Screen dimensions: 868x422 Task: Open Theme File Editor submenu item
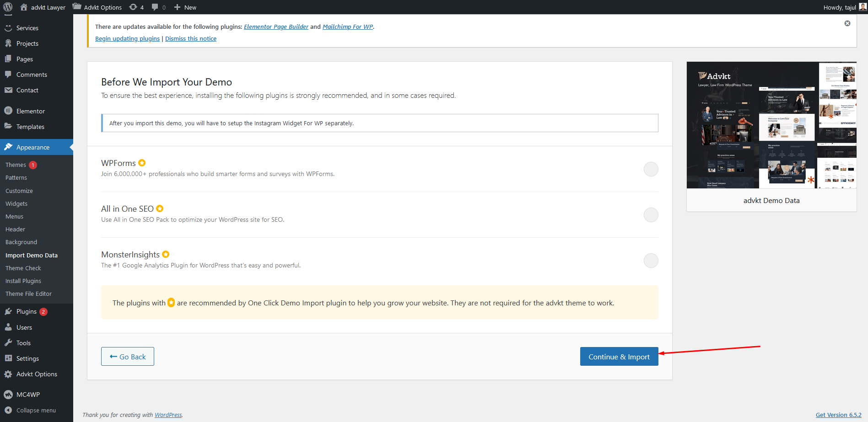(28, 294)
